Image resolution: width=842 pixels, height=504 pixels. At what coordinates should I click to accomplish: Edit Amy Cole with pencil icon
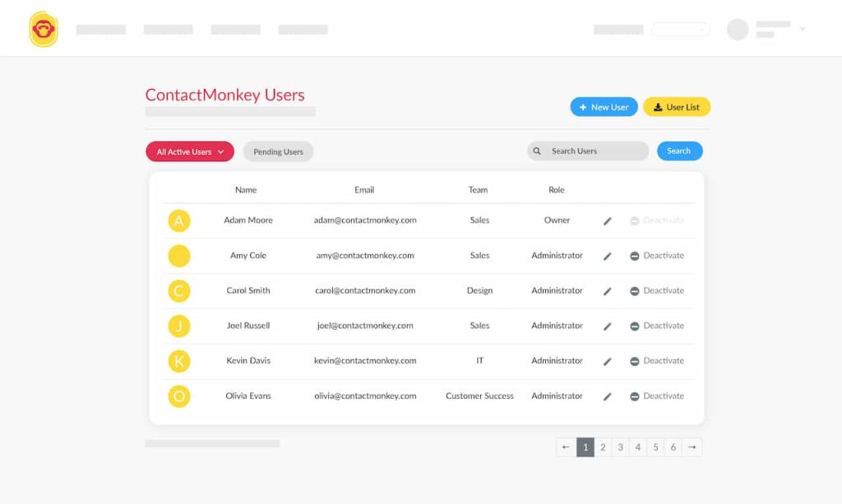[608, 256]
